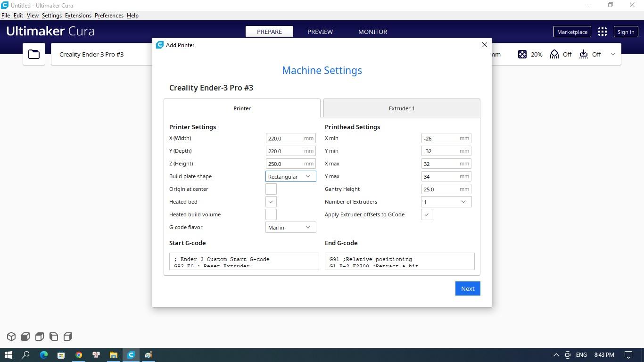Screen dimensions: 644x362
Task: Open the Edit menu
Action: [x=18, y=16]
